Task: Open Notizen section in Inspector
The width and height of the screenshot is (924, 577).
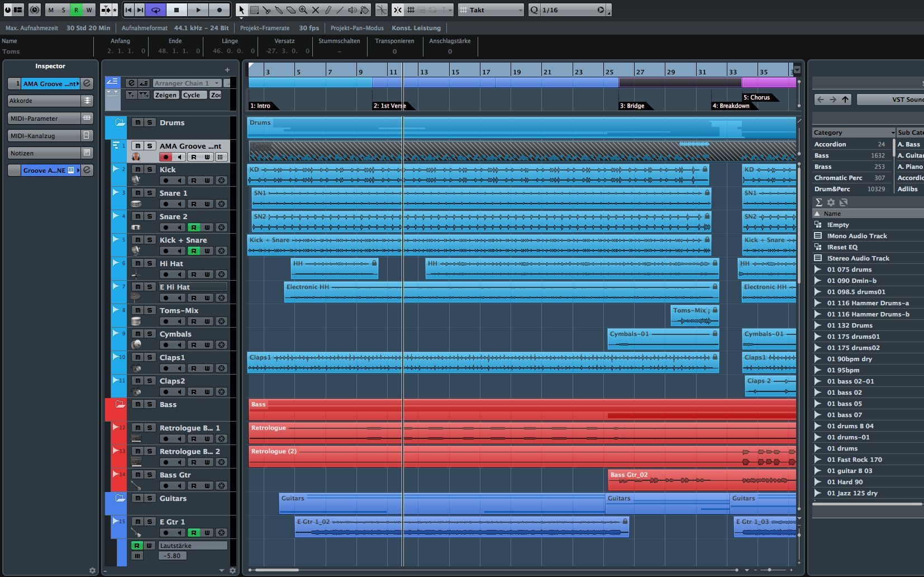Action: [x=50, y=153]
